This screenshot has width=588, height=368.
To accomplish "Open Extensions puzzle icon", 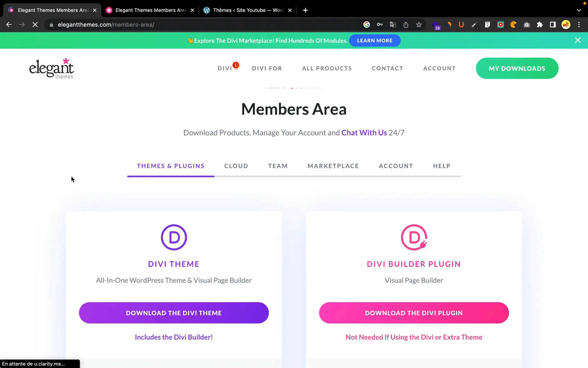I will 540,25.
